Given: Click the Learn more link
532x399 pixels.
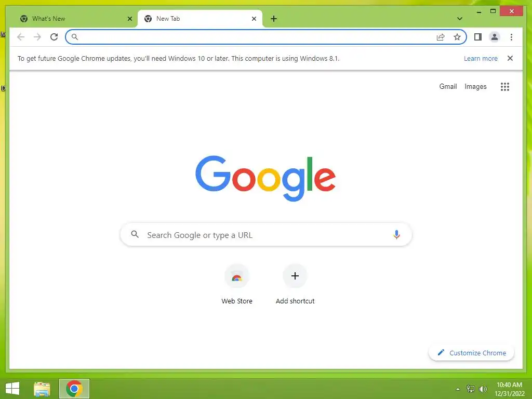Looking at the screenshot, I should tap(481, 58).
